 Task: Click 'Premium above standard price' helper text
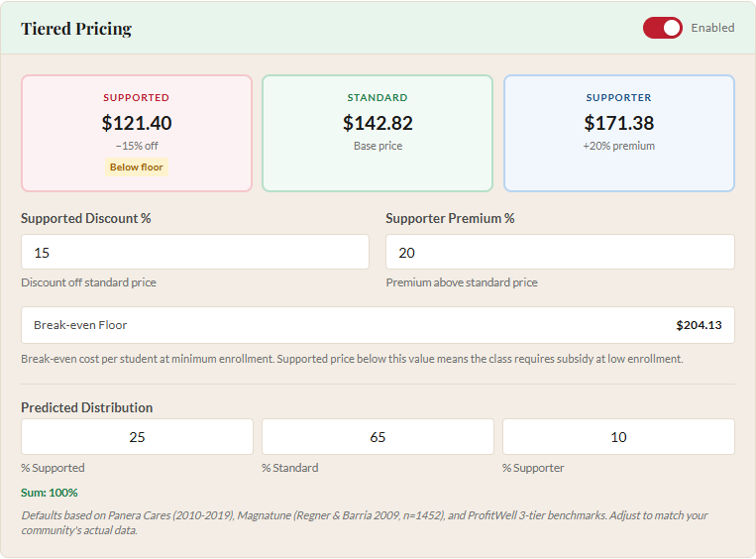(x=462, y=282)
